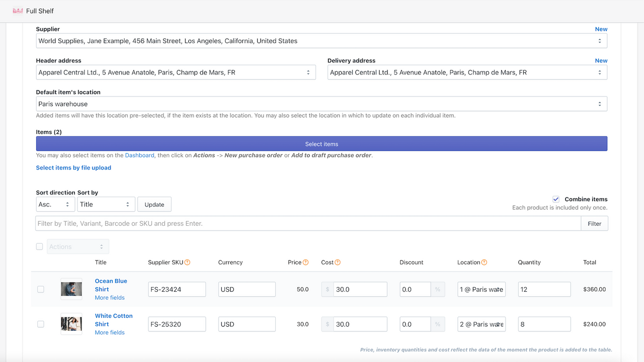Open the White Cotton Shirt title link
644x362 pixels.
114,320
